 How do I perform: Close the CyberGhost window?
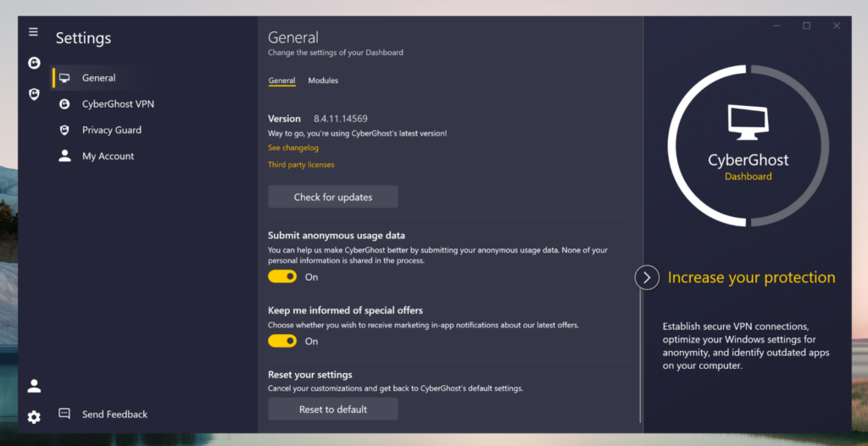coord(837,25)
